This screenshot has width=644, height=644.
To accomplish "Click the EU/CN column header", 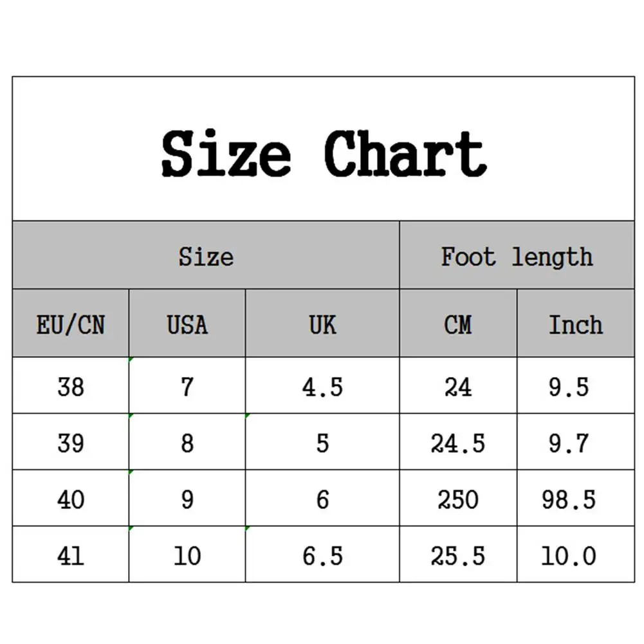I will click(71, 324).
